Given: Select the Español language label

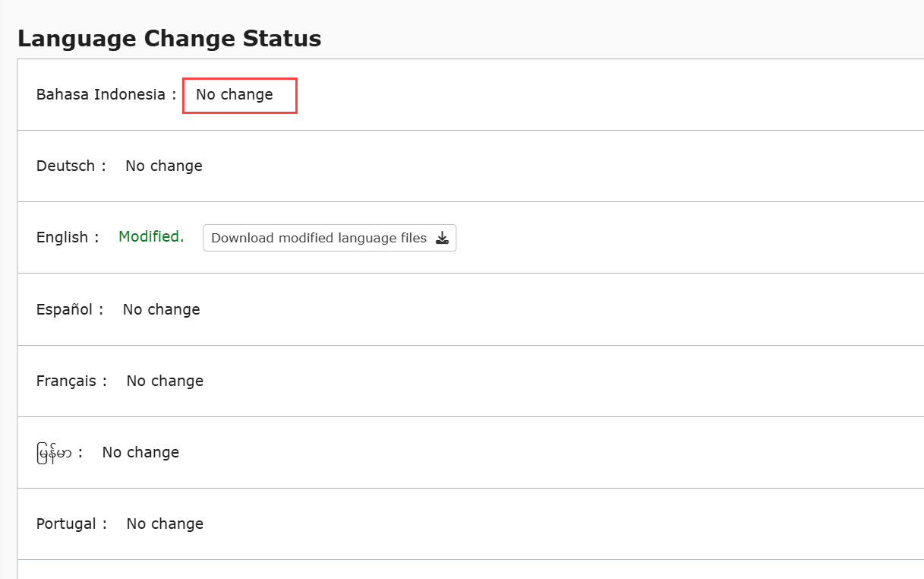Looking at the screenshot, I should (x=65, y=309).
